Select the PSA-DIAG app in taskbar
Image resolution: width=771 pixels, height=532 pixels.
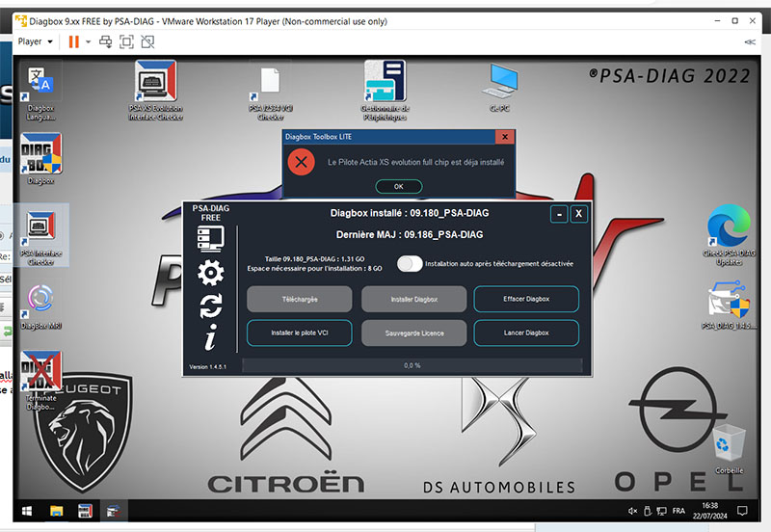pyautogui.click(x=114, y=511)
